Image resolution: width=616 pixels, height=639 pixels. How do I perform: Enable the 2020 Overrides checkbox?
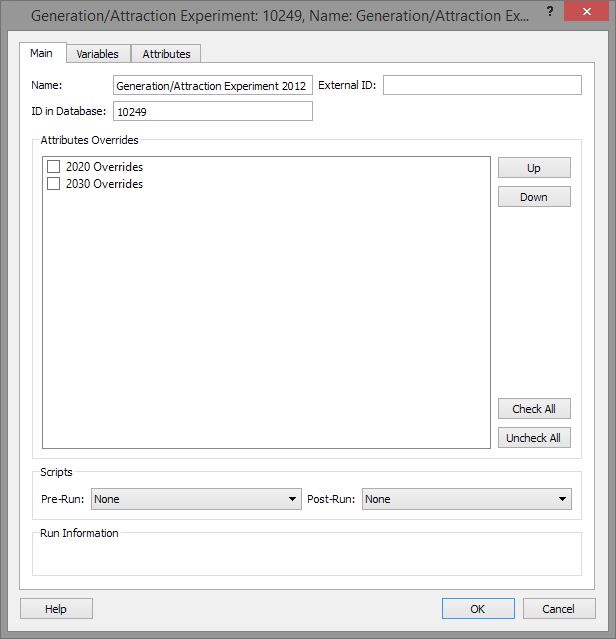pyautogui.click(x=54, y=167)
